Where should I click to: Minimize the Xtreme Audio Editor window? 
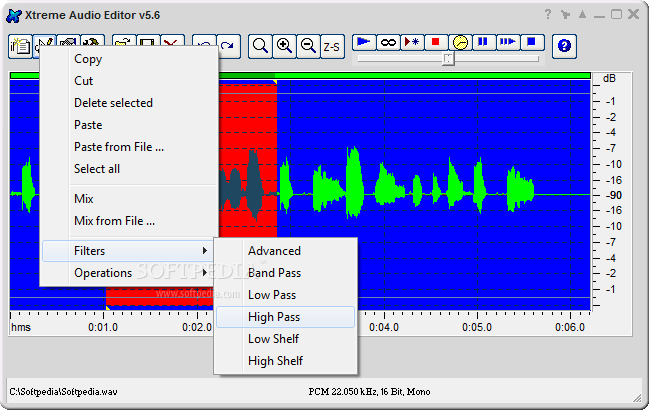click(x=599, y=16)
